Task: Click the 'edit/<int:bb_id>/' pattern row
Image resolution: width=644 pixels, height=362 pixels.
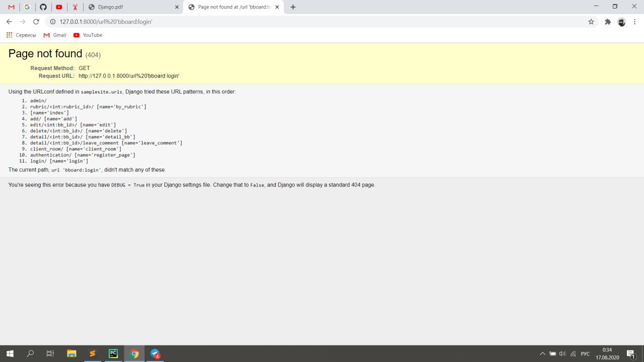Action: pyautogui.click(x=73, y=125)
